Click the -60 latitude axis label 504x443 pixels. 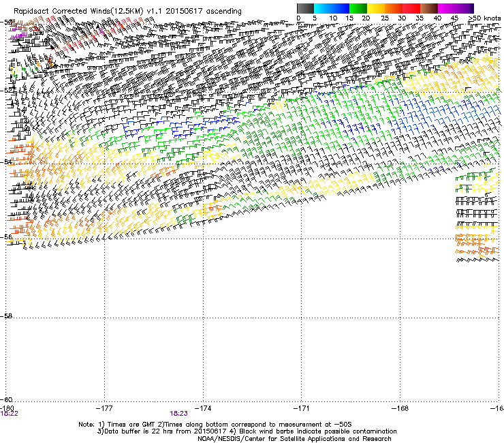click(6, 399)
